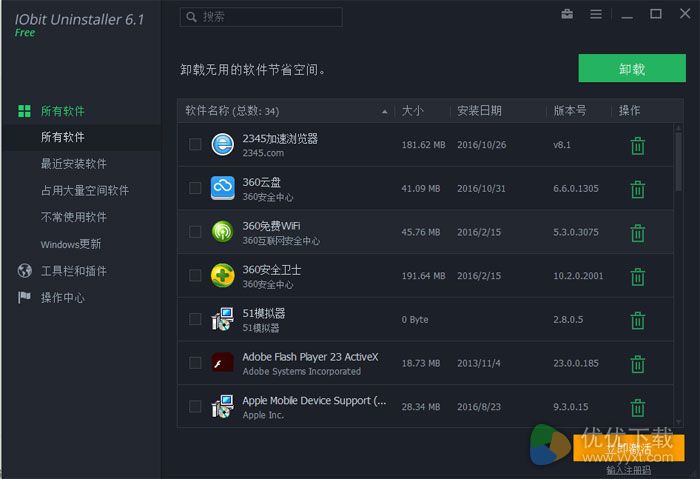700x479 pixels.
Task: Sort by 大小 column header
Action: click(x=422, y=111)
